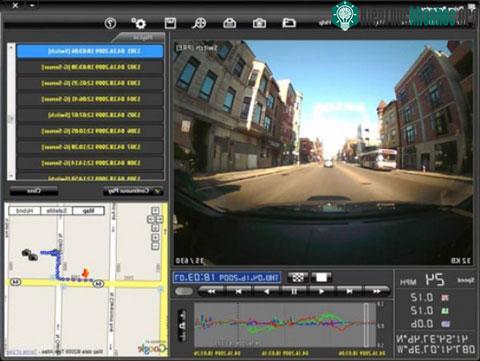Image resolution: width=480 pixels, height=361 pixels.
Task: Click the Google logo on the map
Action: click(152, 348)
